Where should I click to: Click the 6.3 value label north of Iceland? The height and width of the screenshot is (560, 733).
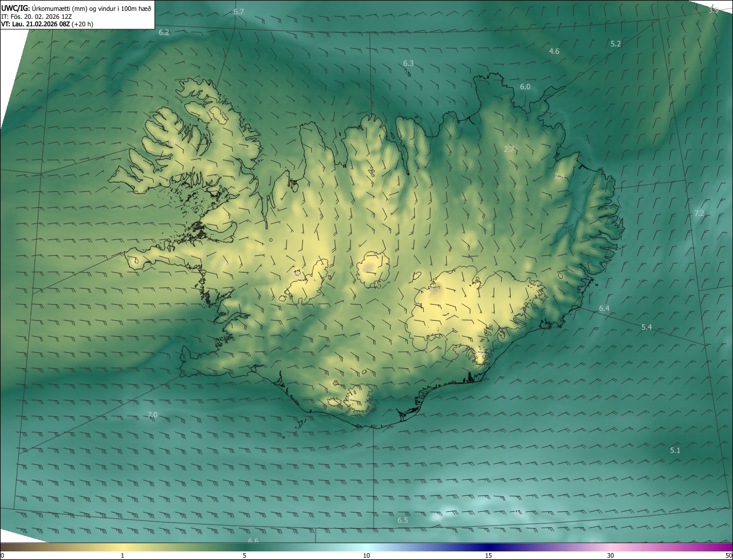tap(408, 64)
